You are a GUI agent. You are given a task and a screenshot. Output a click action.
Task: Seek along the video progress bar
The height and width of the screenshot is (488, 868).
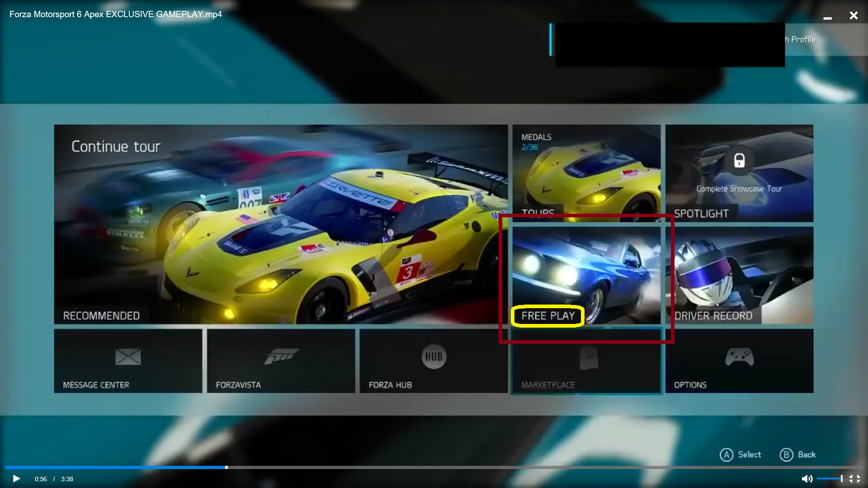tap(433, 467)
